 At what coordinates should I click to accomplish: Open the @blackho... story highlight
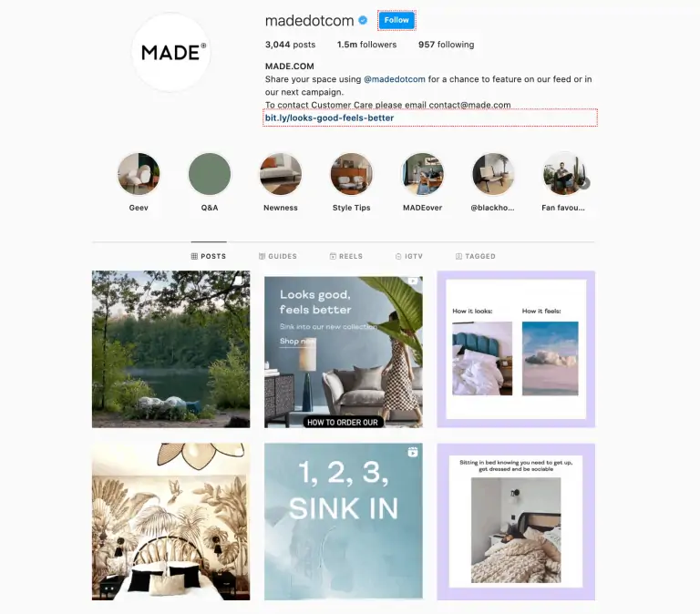493,174
